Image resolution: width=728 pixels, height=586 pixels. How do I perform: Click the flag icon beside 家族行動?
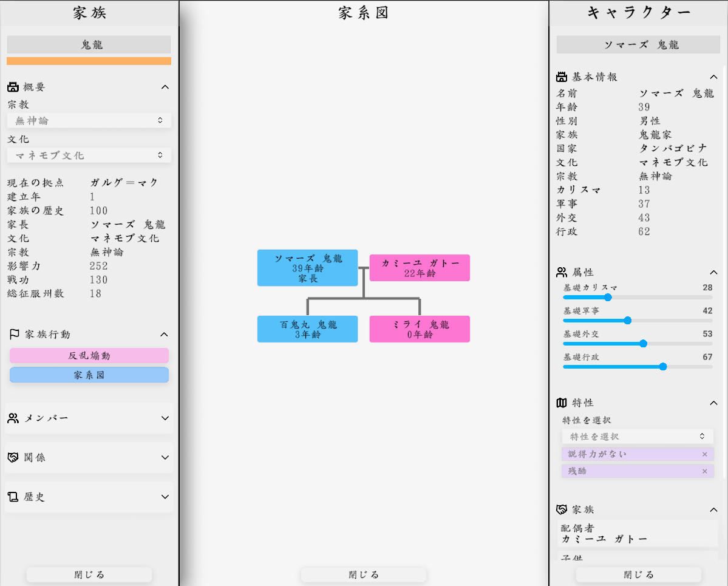(x=15, y=334)
